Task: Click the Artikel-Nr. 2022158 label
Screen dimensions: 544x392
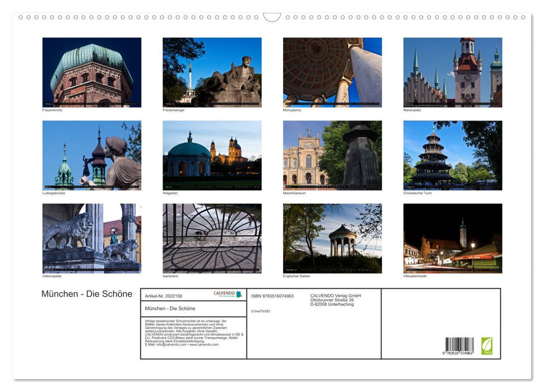Action: pyautogui.click(x=164, y=295)
